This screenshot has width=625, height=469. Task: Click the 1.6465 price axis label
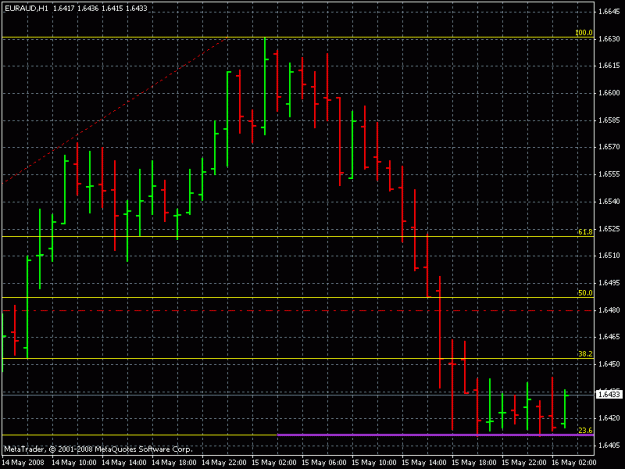coord(609,337)
